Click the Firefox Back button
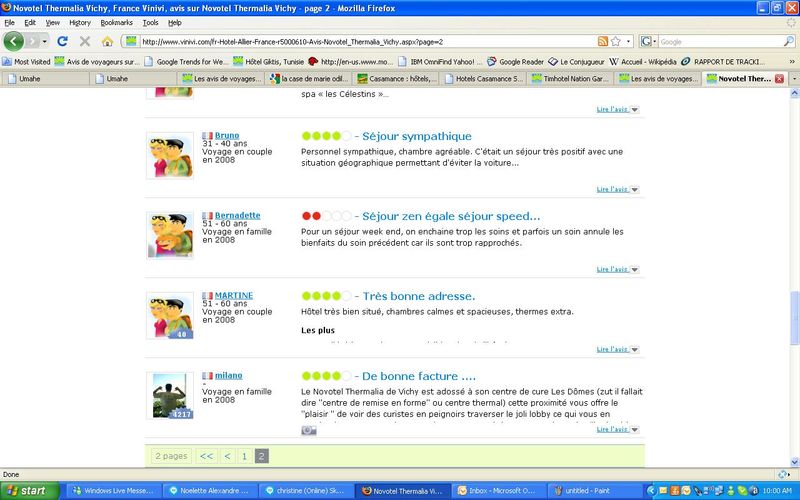 pyautogui.click(x=13, y=41)
